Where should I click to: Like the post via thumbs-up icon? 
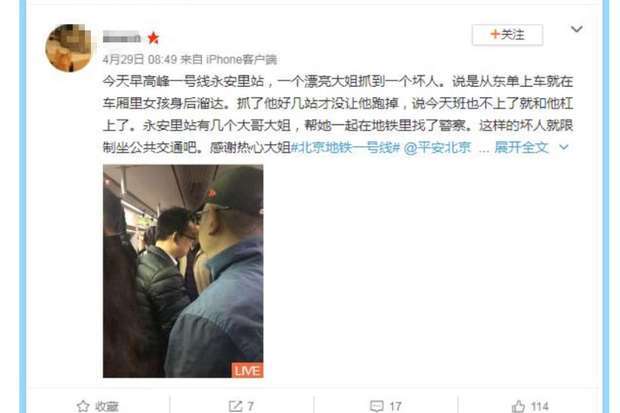(518, 406)
